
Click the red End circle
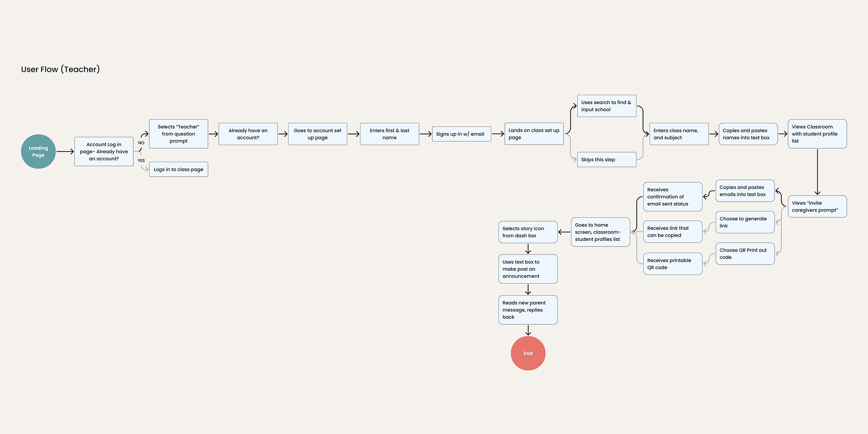tap(528, 353)
